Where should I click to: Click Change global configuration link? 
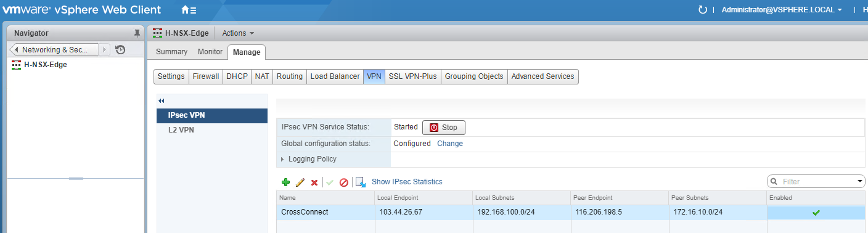pos(450,144)
